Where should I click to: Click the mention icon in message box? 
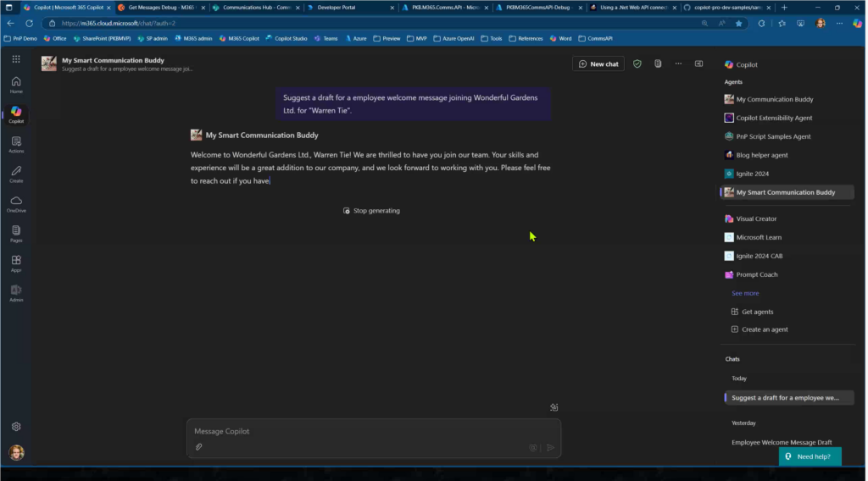coord(533,448)
